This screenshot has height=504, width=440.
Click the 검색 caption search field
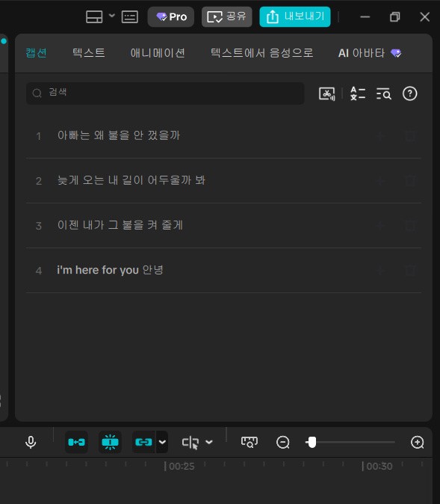tap(165, 93)
